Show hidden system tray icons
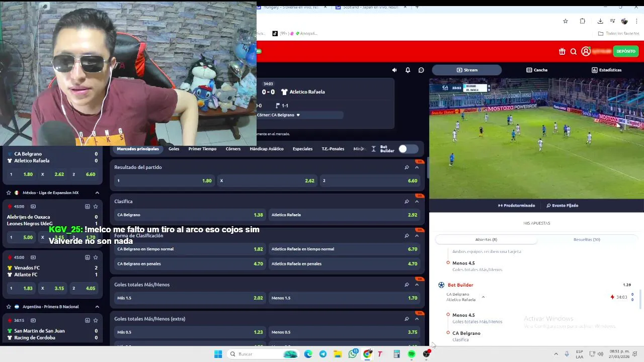Screen dimensions: 644x362 click(556, 354)
